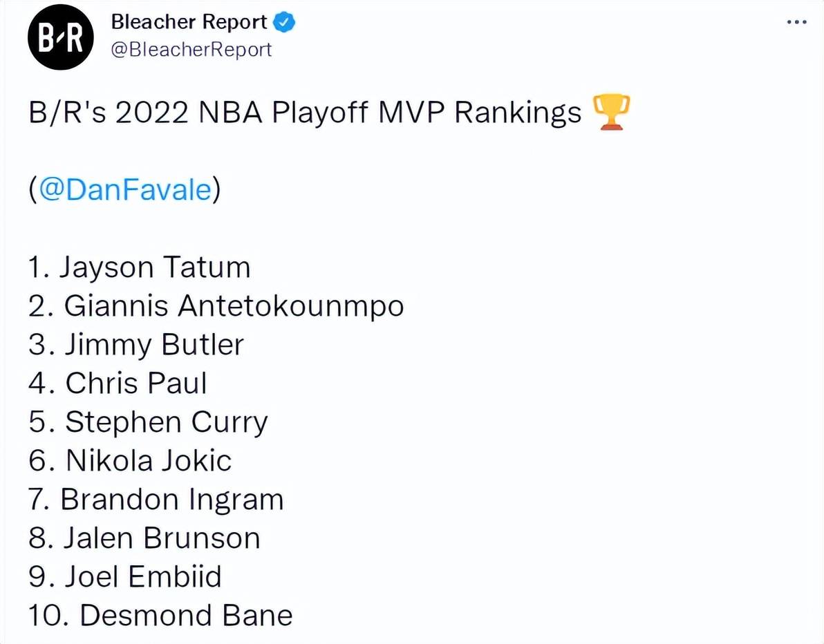Click the @BleacherReport handle
824x644 pixels.
pyautogui.click(x=191, y=49)
